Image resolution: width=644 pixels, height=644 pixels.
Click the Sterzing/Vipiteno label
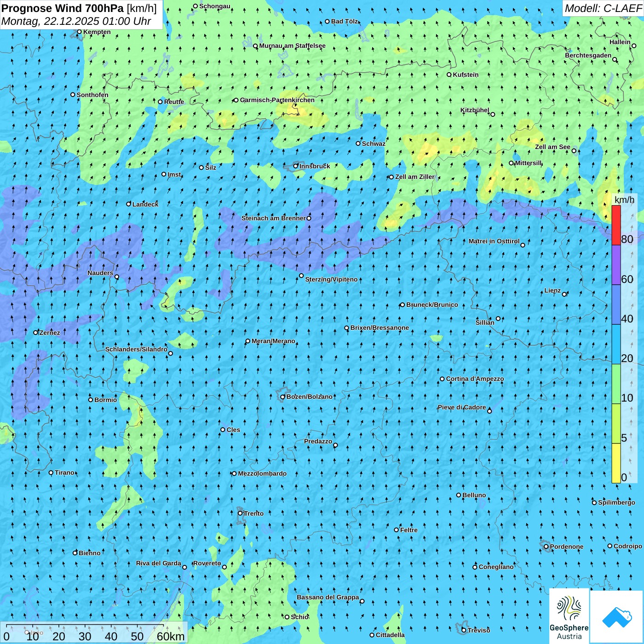331,279
